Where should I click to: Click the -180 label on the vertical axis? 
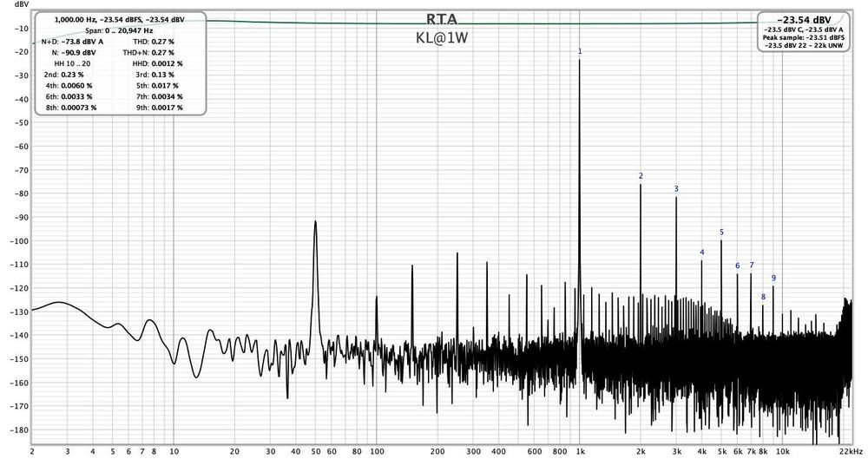(x=19, y=430)
